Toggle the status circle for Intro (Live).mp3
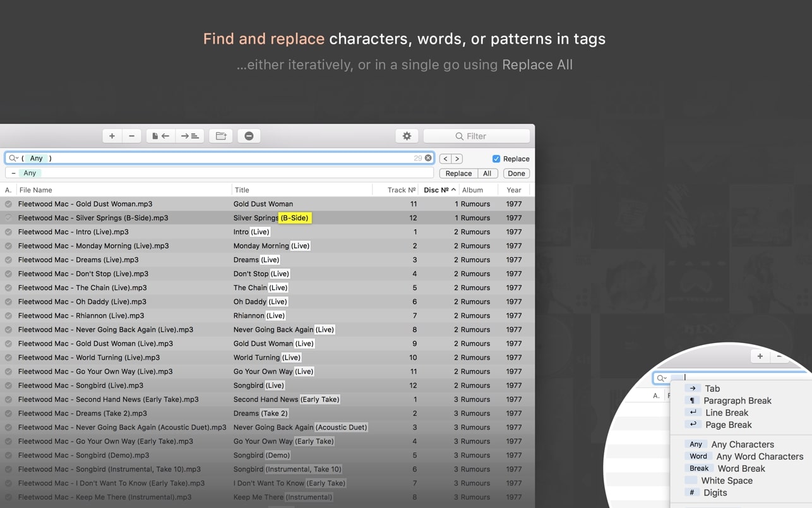812x508 pixels. pyautogui.click(x=8, y=232)
